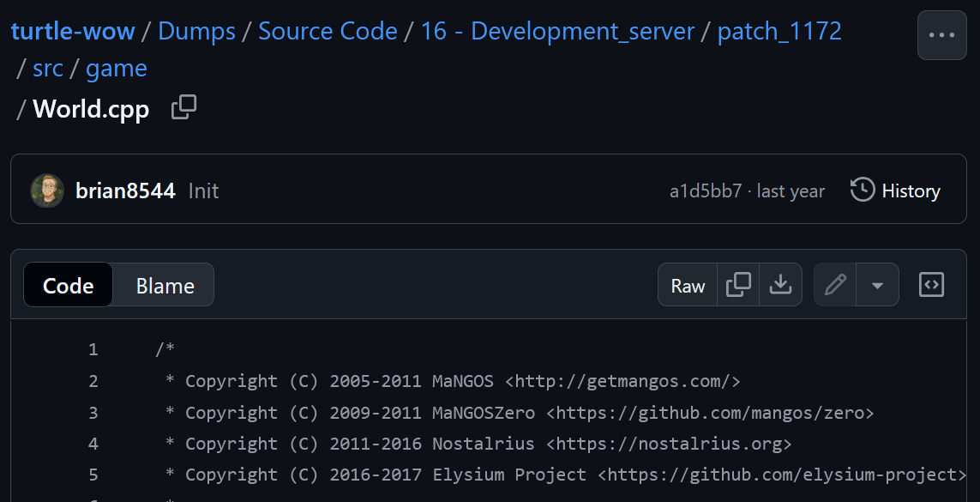
Task: Click brian8544's avatar image
Action: pyautogui.click(x=47, y=191)
